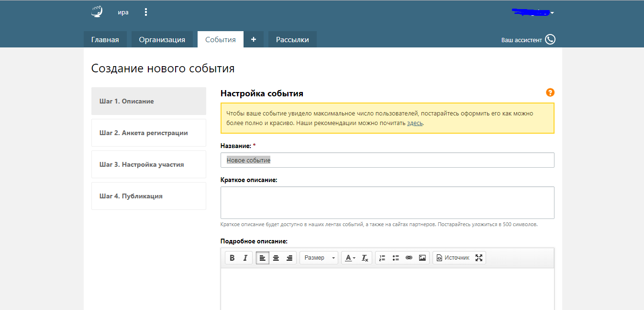The image size is (644, 310).
Task: Expand the user account dropdown arrow
Action: pyautogui.click(x=552, y=13)
